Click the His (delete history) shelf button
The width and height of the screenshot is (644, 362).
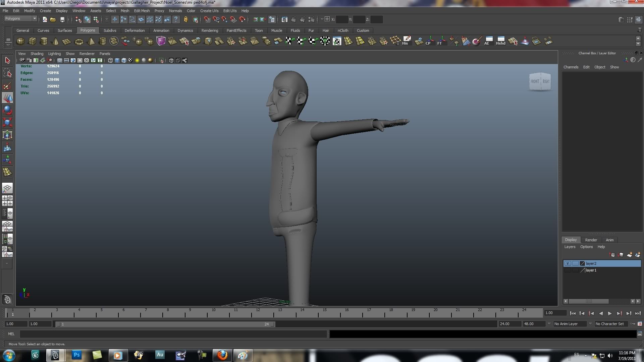coord(407,41)
